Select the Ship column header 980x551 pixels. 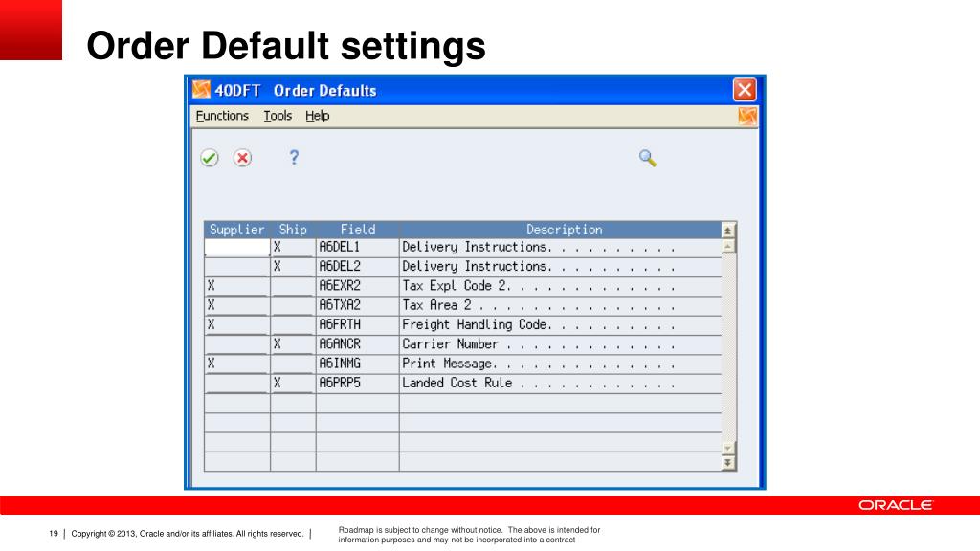pos(293,230)
